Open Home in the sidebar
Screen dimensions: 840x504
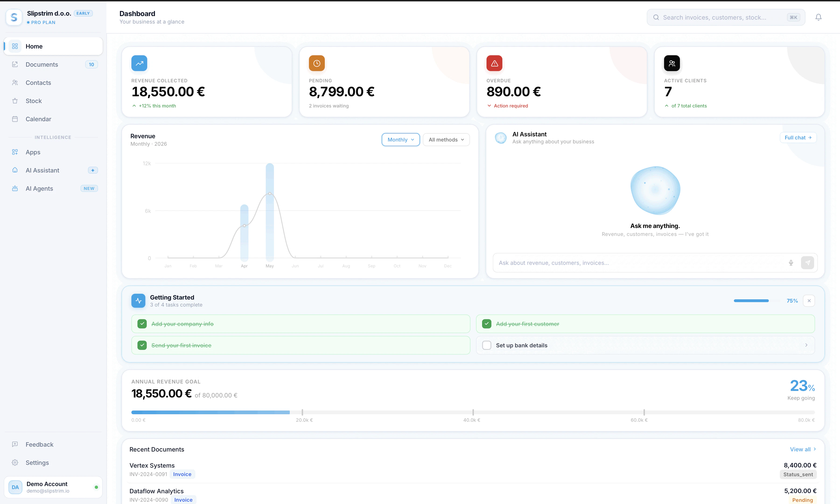(53, 46)
